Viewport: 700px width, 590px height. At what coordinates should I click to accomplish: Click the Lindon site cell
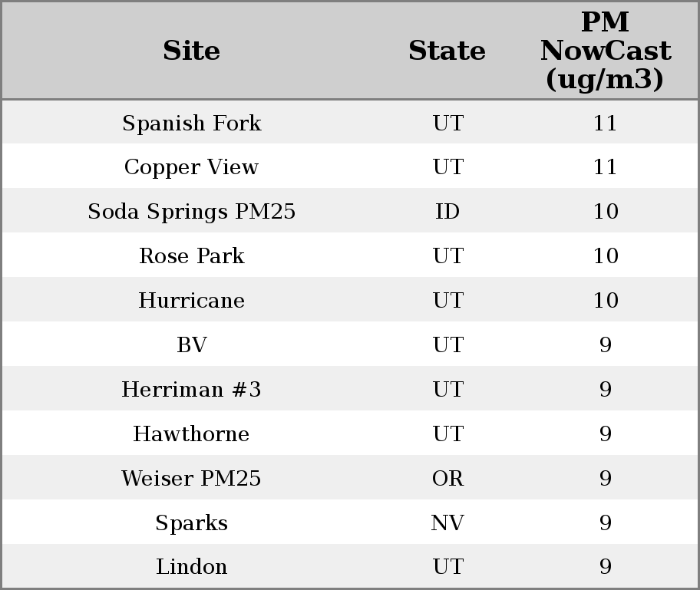pyautogui.click(x=191, y=567)
